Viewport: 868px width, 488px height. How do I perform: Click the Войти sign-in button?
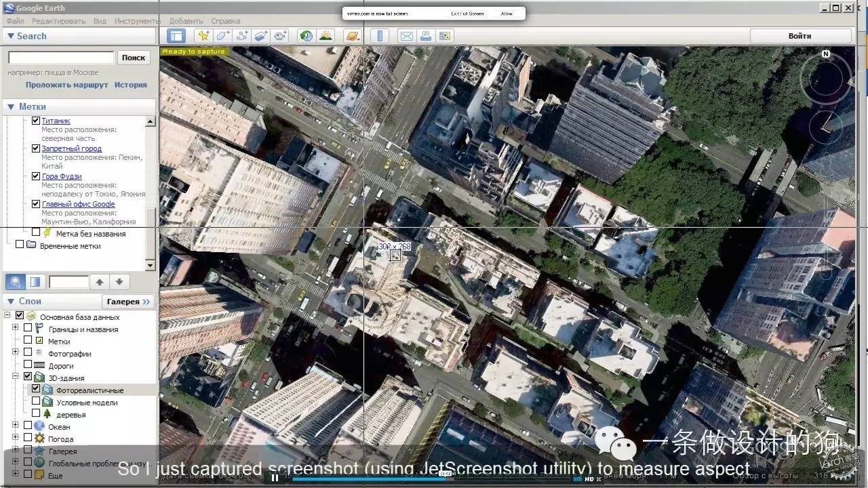pyautogui.click(x=800, y=36)
